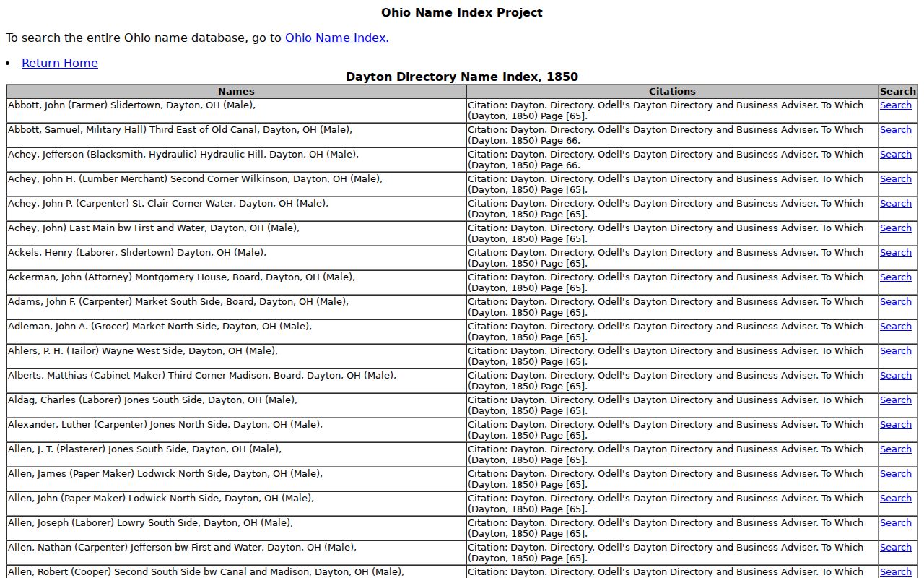Select the Adams, John F. (Carpenter) entry

[236, 307]
